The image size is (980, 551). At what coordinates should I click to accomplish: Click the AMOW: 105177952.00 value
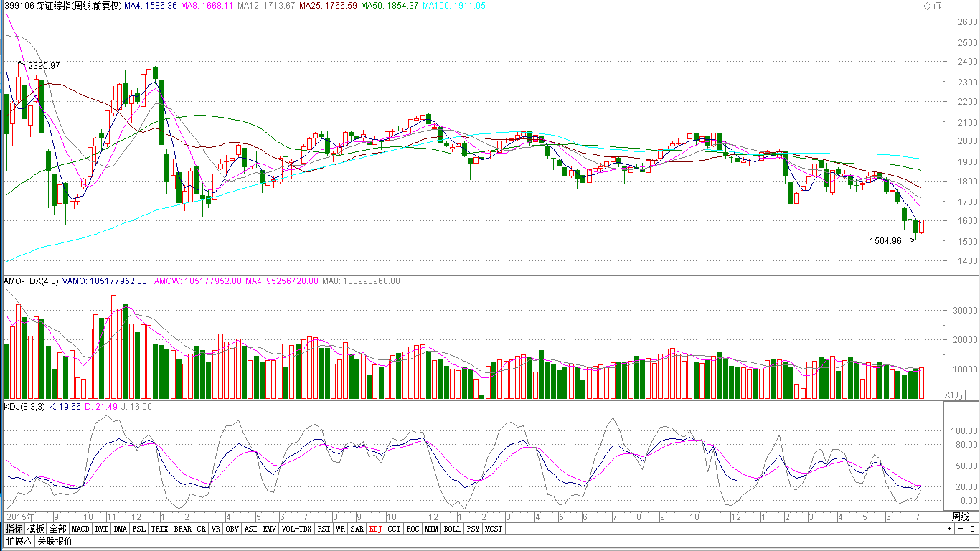[197, 281]
